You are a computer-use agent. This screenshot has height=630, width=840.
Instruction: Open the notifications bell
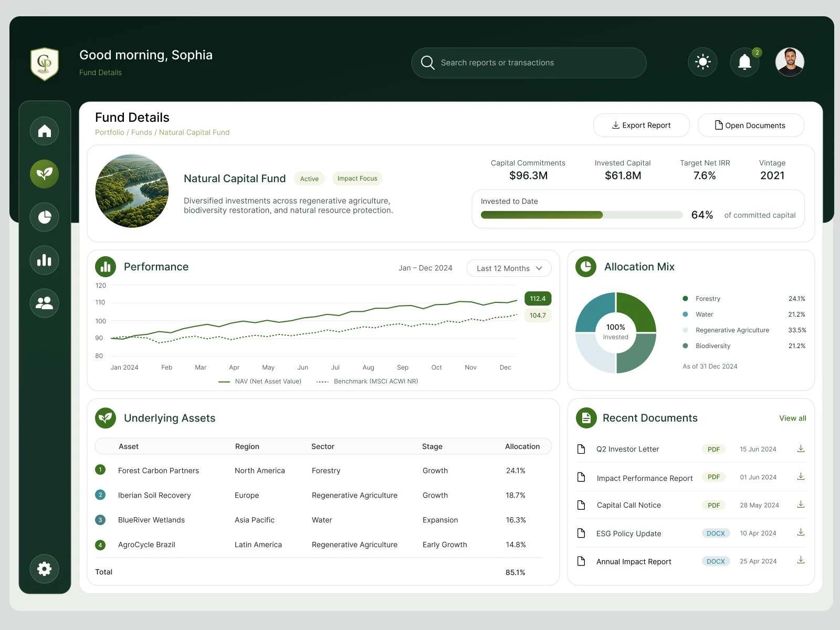(744, 62)
